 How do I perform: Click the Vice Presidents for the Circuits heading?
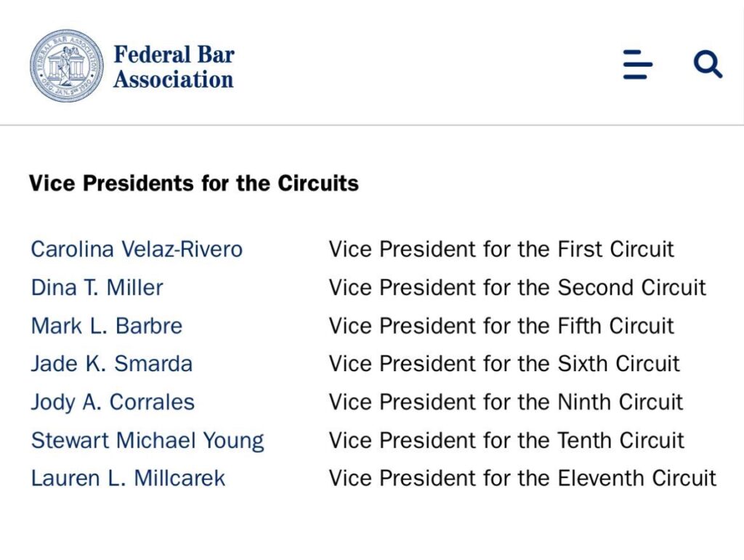[x=193, y=183]
